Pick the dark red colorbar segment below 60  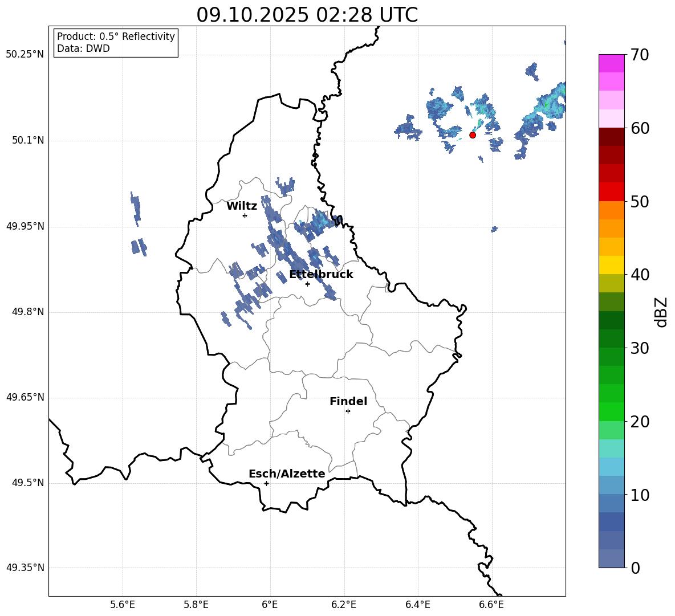tap(612, 137)
